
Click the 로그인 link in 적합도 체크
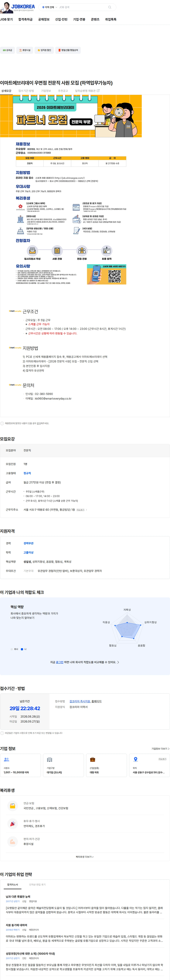click(59, 662)
